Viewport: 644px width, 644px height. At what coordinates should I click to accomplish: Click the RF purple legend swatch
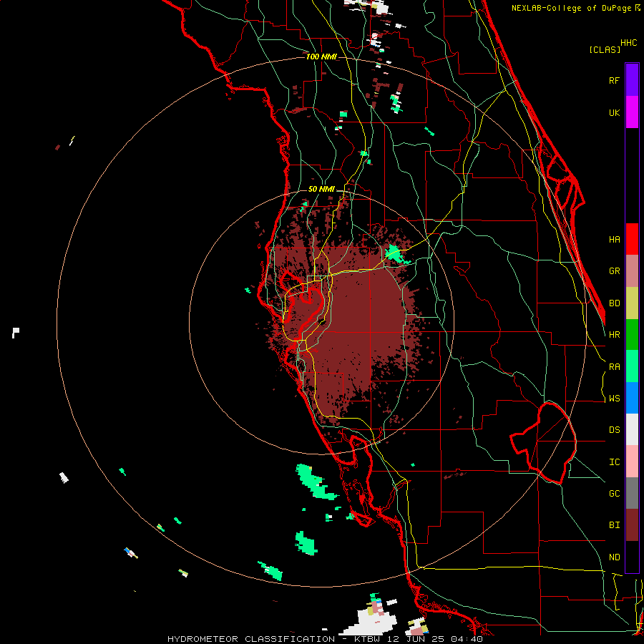point(632,79)
